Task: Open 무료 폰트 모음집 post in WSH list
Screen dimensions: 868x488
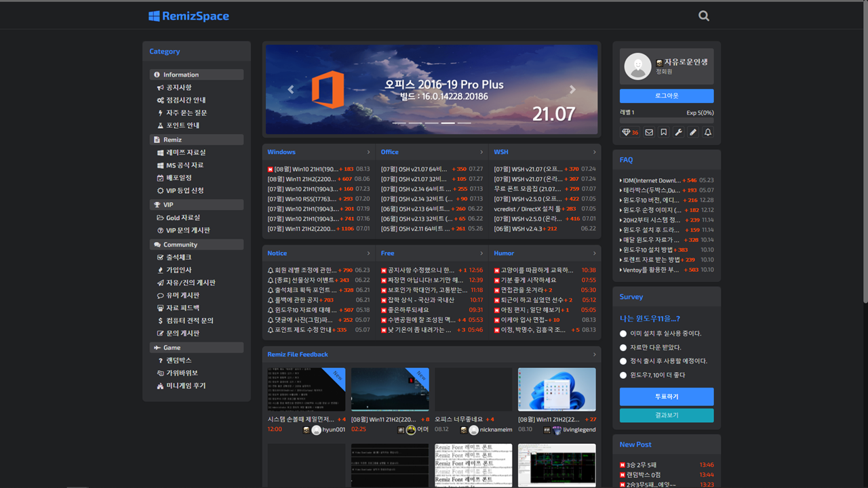Action: pos(527,189)
